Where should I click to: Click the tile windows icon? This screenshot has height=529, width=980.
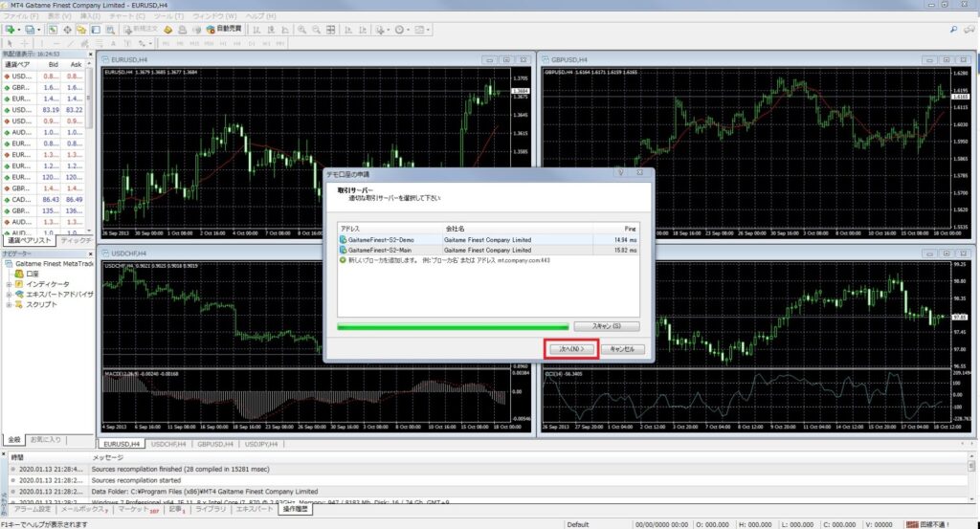click(330, 30)
